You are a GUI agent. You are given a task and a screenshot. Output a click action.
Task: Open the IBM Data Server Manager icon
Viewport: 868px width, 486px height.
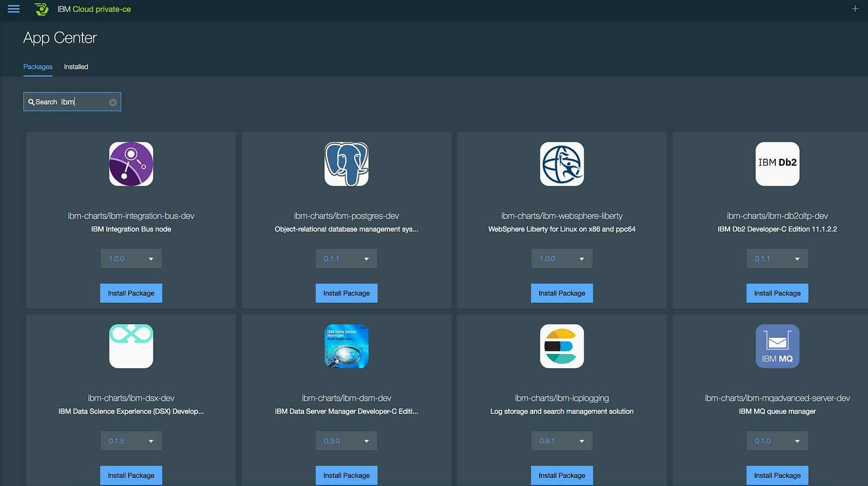[347, 346]
